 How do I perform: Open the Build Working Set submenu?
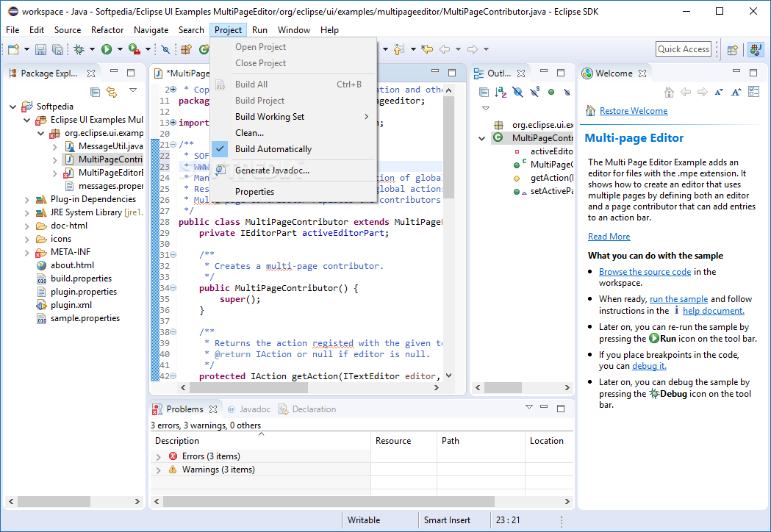coord(293,117)
